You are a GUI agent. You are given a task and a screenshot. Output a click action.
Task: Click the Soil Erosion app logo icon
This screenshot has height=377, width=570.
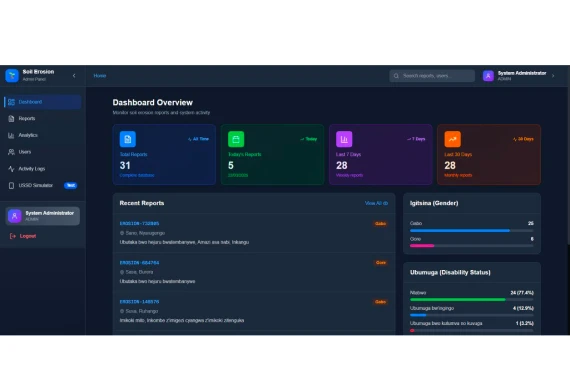(x=12, y=76)
